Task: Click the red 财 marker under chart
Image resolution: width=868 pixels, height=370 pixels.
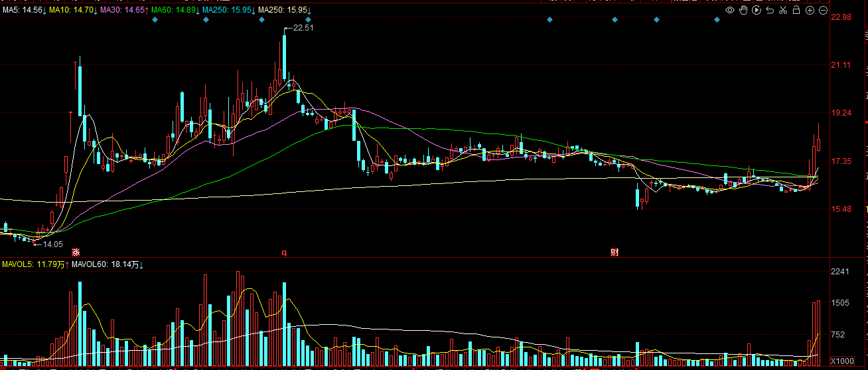Action: 615,252
